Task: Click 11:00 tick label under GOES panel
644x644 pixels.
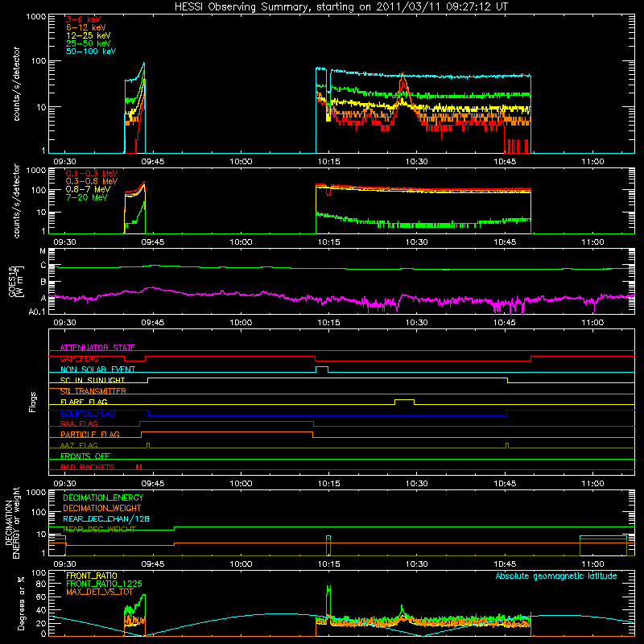Action: click(x=592, y=323)
